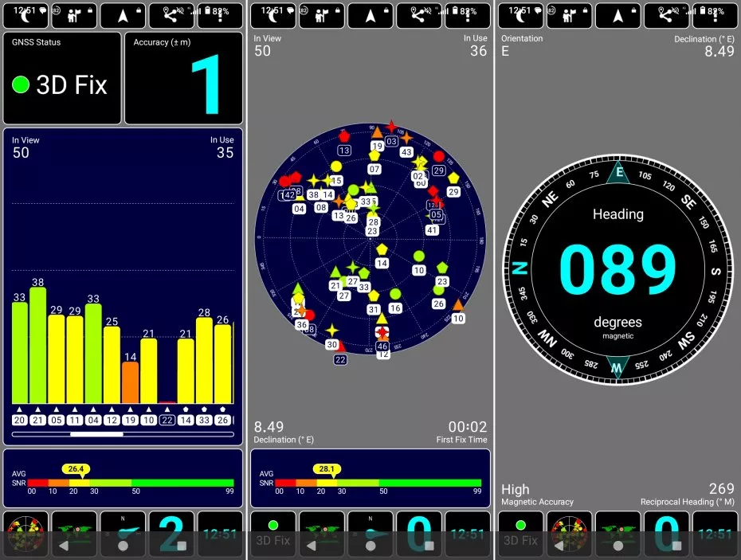This screenshot has height=560, width=741.
Task: Tap the Heading 089 compass readout
Action: point(618,270)
